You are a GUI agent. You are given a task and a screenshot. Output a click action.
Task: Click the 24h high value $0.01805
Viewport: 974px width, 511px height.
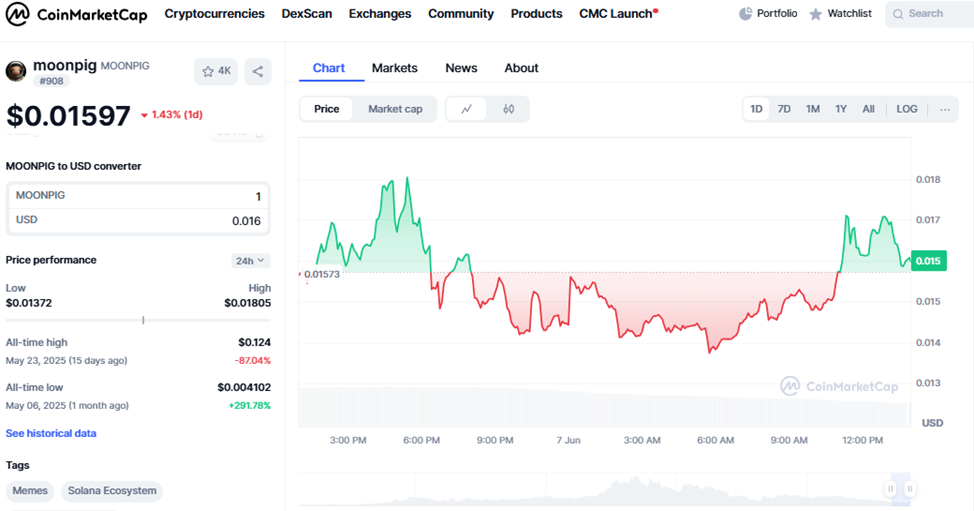(247, 303)
